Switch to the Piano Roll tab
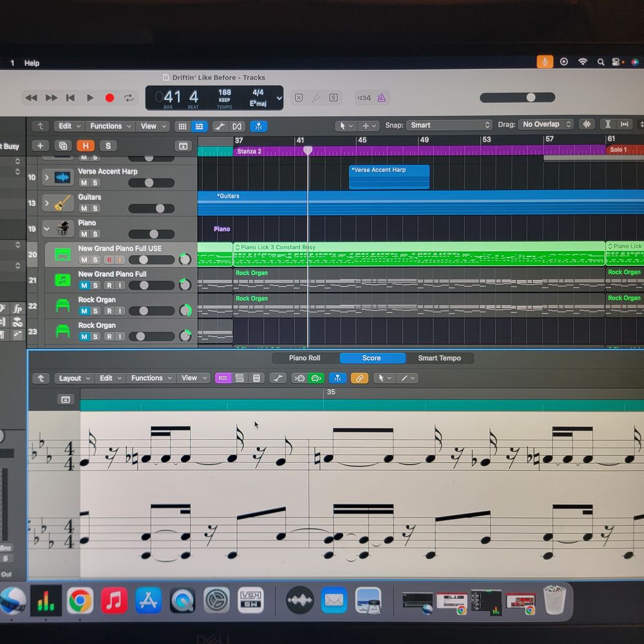This screenshot has width=644, height=644. [x=305, y=358]
